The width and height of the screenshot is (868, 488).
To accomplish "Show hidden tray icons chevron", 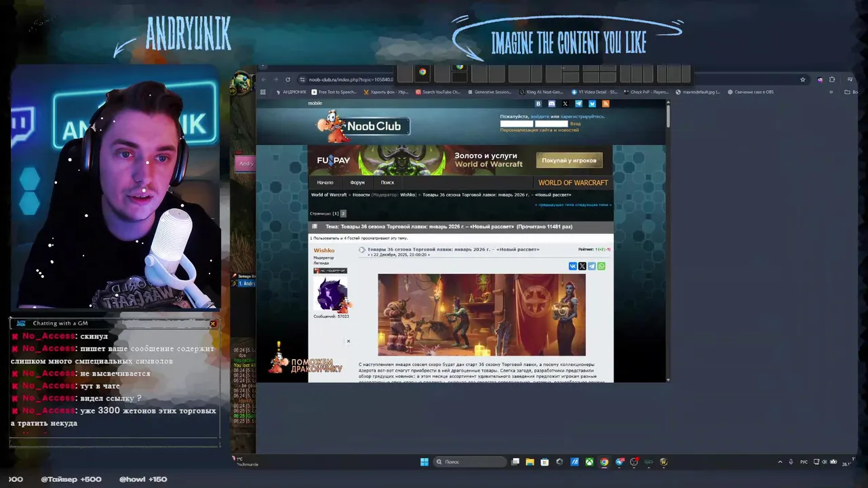I will coord(780,462).
